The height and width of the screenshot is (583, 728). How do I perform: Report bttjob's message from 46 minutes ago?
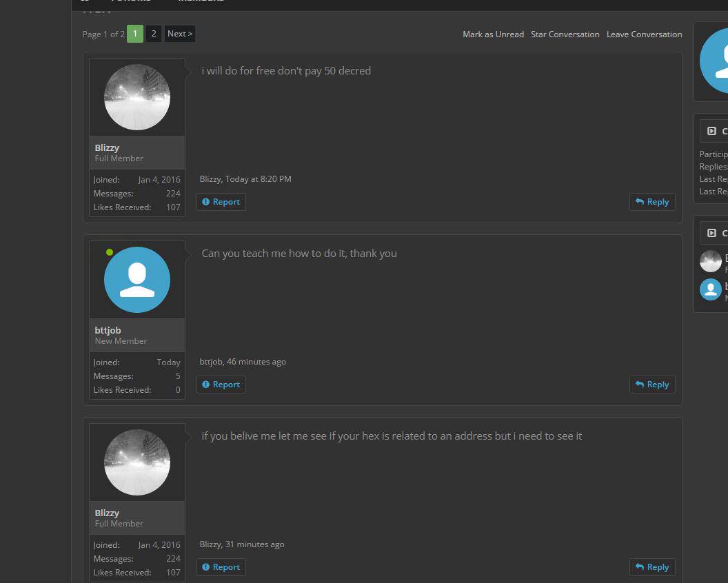click(x=221, y=385)
